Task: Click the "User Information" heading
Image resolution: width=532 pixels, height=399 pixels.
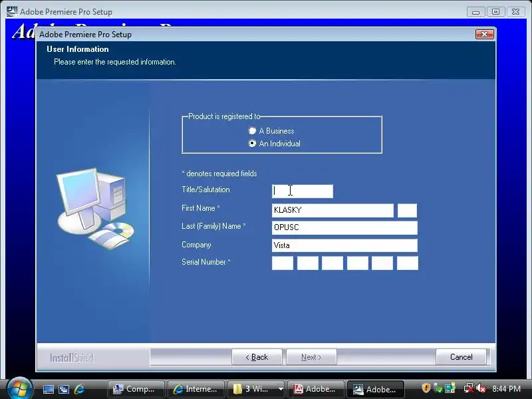Action: pos(78,49)
